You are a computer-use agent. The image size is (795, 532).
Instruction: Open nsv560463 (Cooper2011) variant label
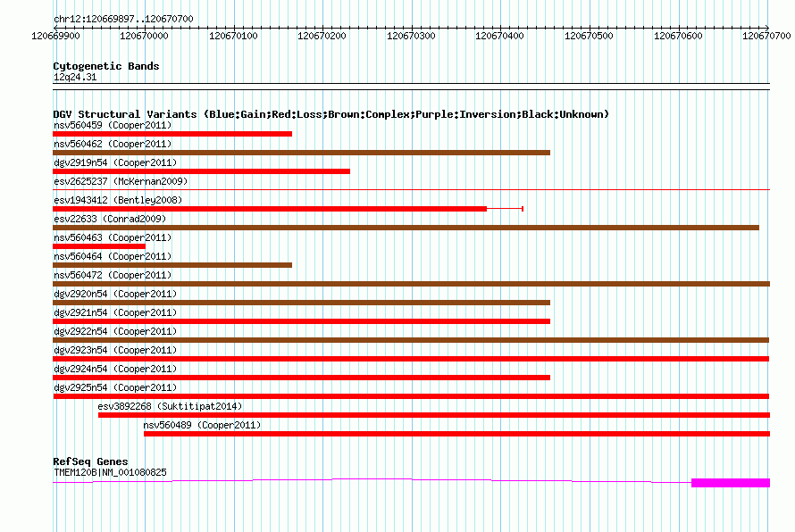click(113, 237)
